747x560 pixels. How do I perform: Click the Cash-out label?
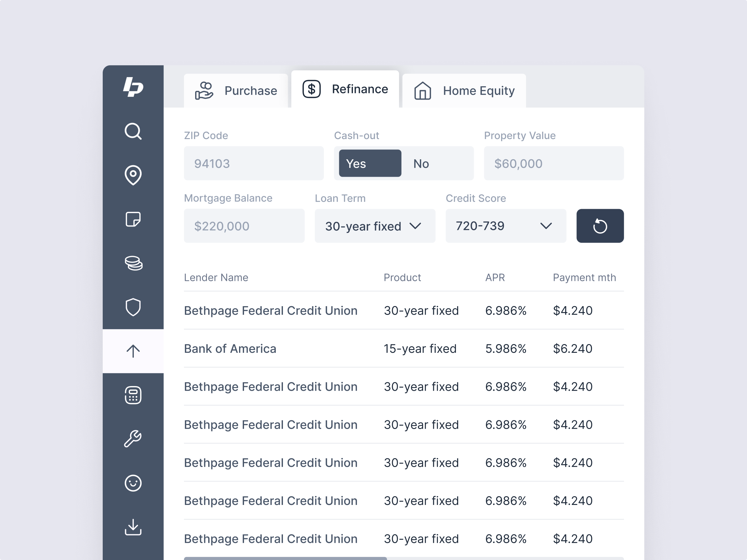[x=356, y=136]
